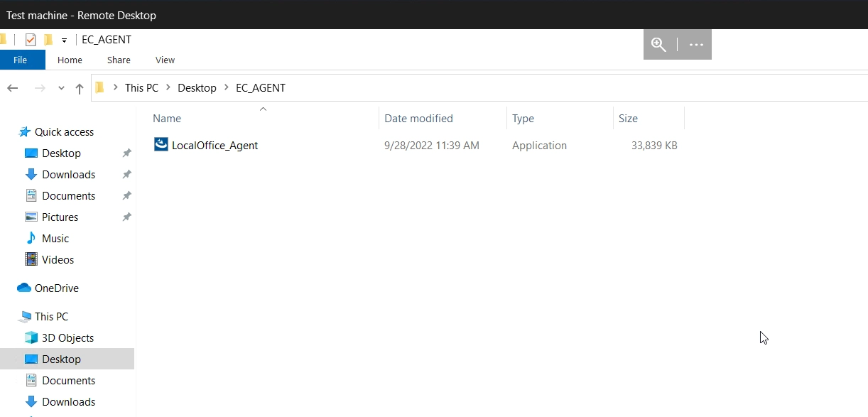Screen dimensions: 868x417
Task: Open the remote desktop zoom magnifier
Action: [659, 45]
